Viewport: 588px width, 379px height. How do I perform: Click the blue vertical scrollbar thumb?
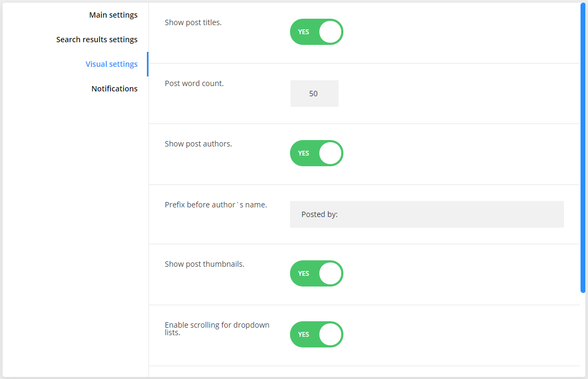click(x=583, y=148)
